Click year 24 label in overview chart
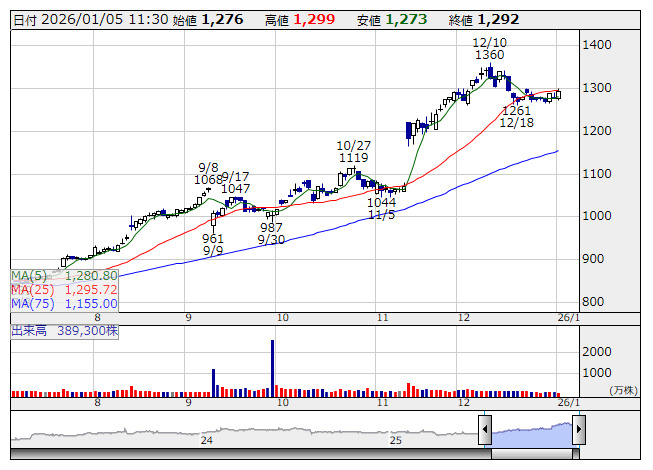This screenshot has width=653, height=470. [x=207, y=440]
